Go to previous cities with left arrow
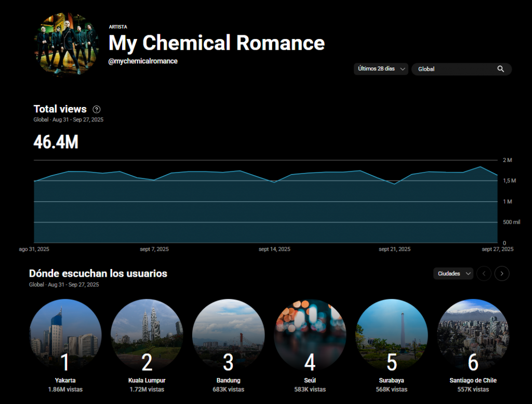532x404 pixels. 484,273
